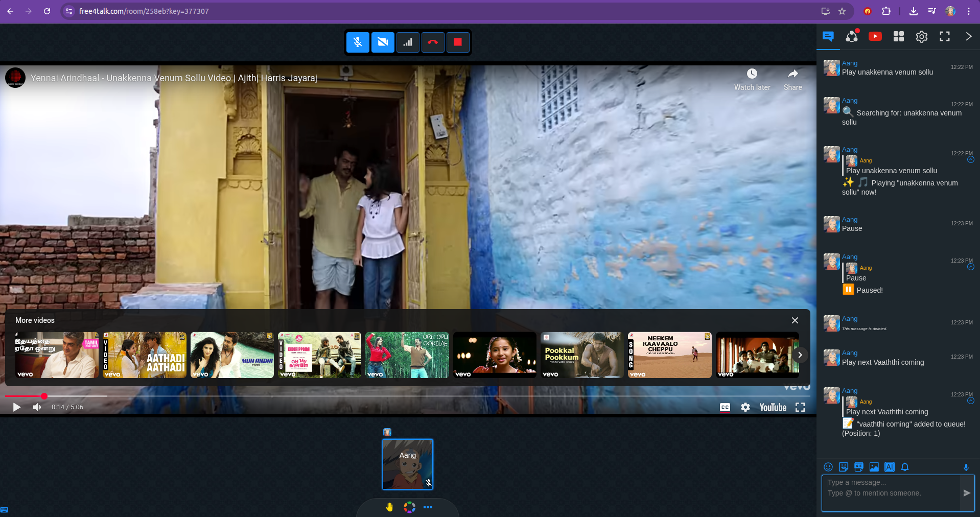The image size is (980, 517).
Task: Play the paused YouTube video
Action: (x=17, y=407)
